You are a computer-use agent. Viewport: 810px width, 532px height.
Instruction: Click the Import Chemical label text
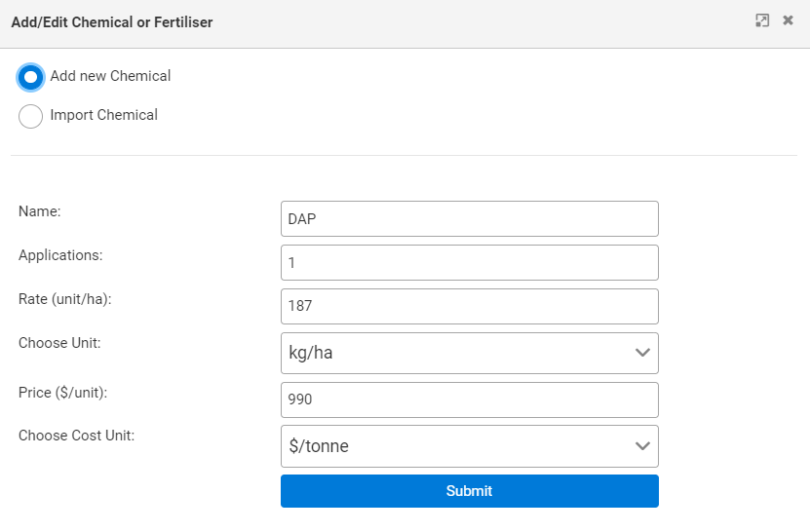pyautogui.click(x=103, y=115)
